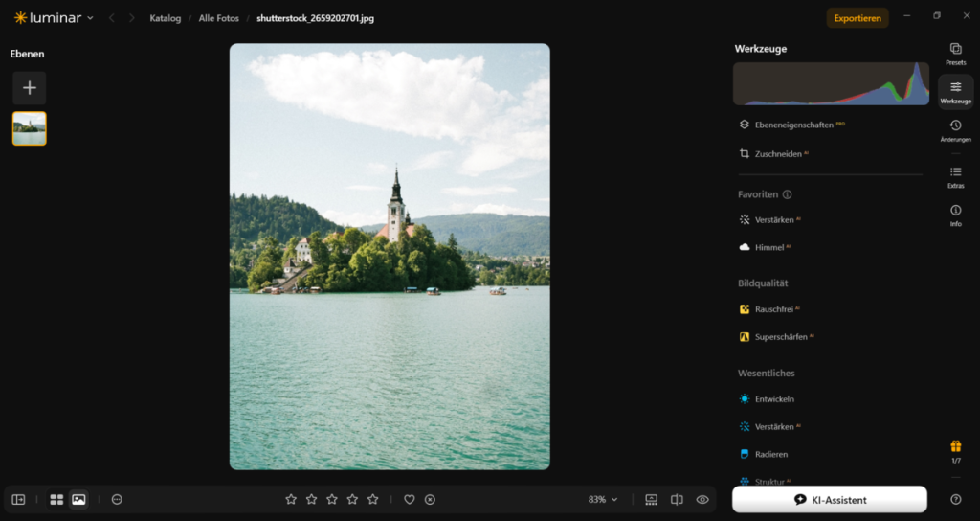Viewport: 980px width, 521px height.
Task: Open the KI-Assistent chat
Action: [x=830, y=499]
